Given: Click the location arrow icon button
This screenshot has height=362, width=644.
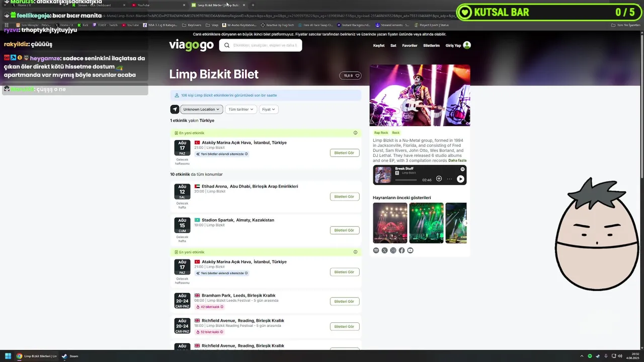Looking at the screenshot, I should [x=175, y=109].
